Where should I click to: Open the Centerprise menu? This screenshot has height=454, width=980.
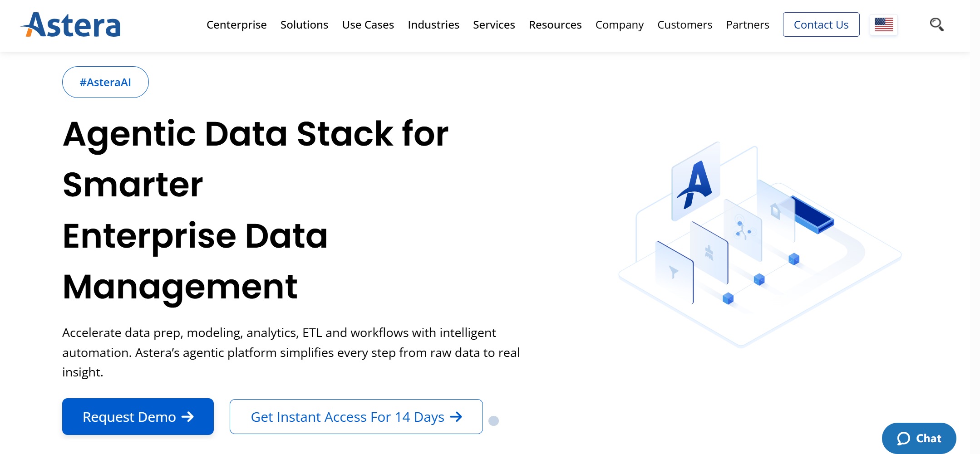pos(236,25)
